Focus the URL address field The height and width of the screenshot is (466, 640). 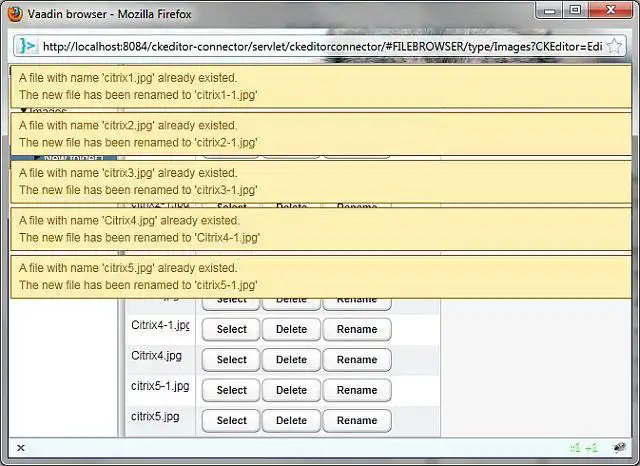pos(322,47)
